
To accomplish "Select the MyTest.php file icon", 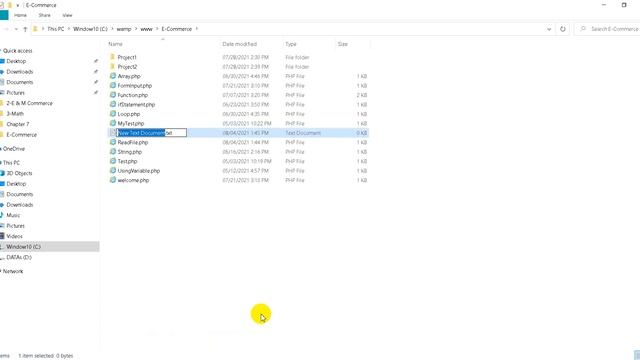I will coord(113,123).
